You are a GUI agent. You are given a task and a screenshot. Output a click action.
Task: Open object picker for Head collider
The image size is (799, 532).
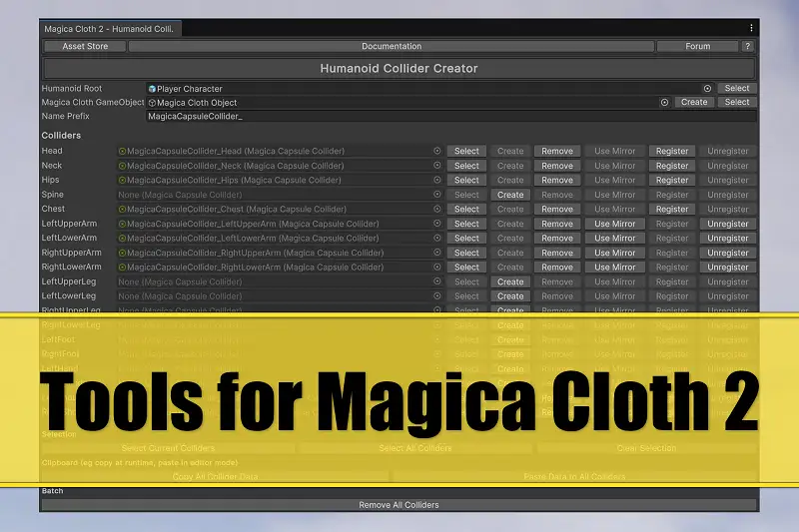point(436,151)
